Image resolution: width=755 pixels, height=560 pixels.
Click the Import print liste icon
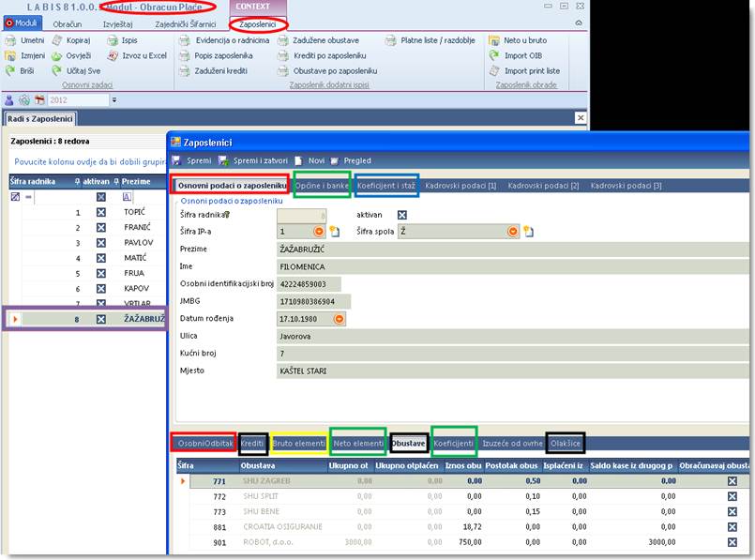(x=494, y=71)
